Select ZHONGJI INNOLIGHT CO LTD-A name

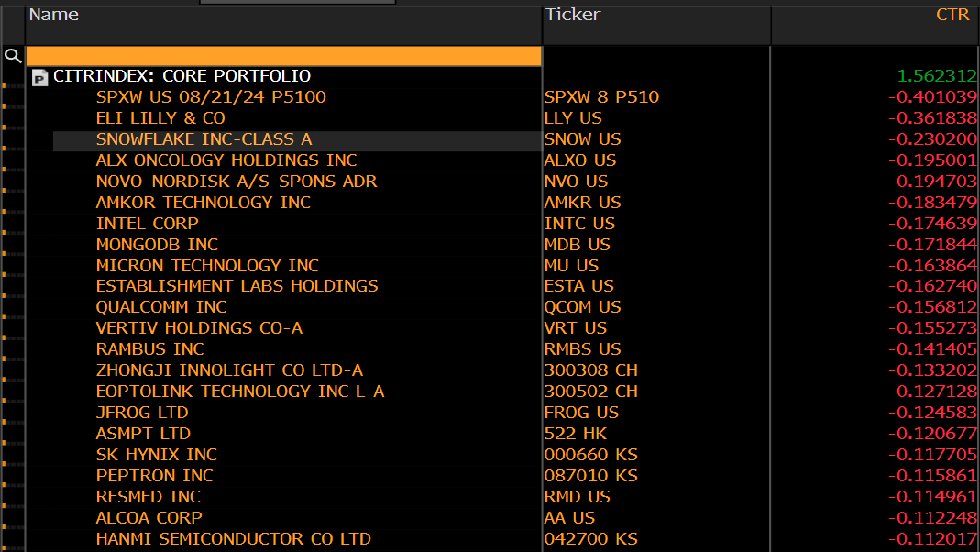pyautogui.click(x=229, y=370)
